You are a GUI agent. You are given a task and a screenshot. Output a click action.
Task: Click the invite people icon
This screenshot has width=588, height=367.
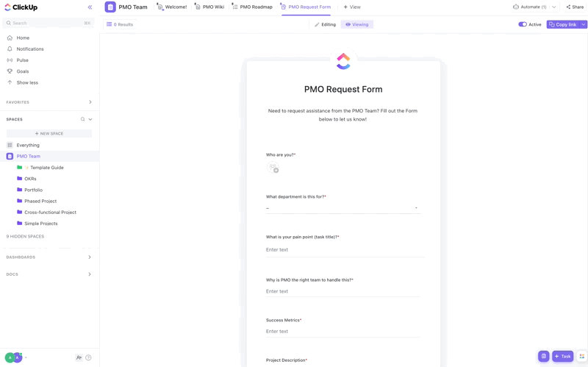tap(79, 357)
